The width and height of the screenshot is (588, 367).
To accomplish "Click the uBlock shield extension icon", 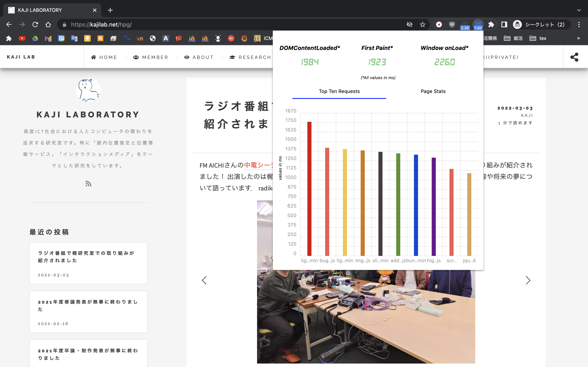I will pyautogui.click(x=452, y=24).
